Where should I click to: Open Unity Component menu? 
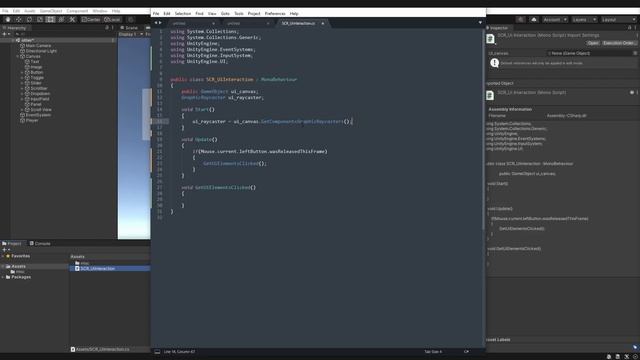click(77, 11)
